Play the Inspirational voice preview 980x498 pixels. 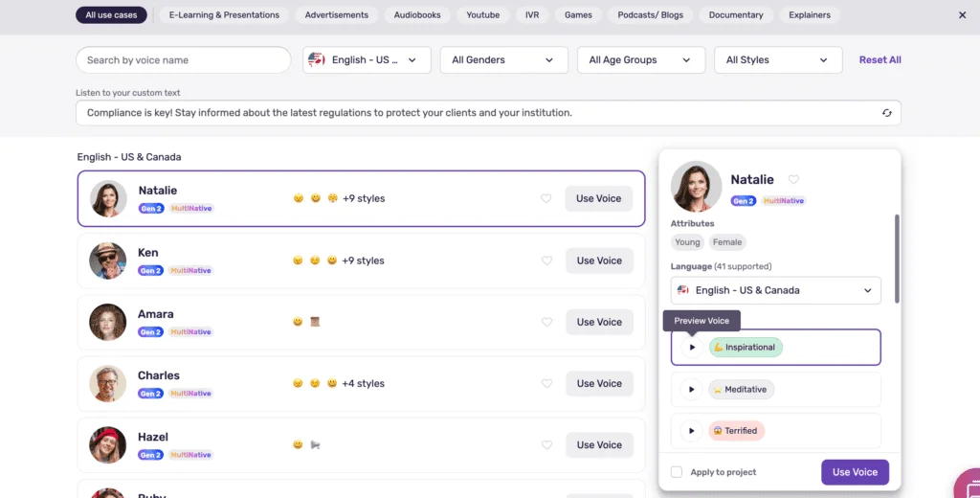[x=691, y=348]
